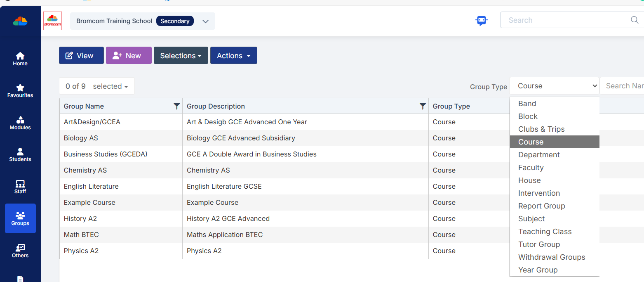The height and width of the screenshot is (282, 644).
Task: Open the Staff sidebar icon
Action: pyautogui.click(x=20, y=187)
